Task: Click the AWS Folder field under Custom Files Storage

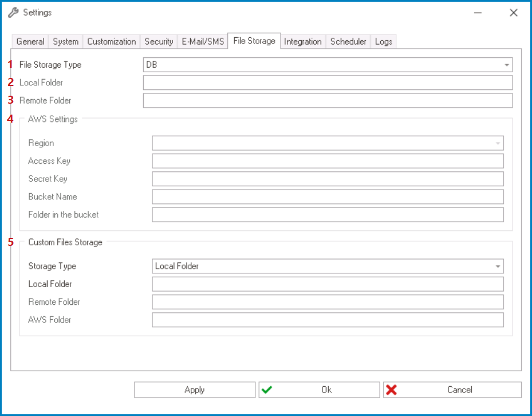Action: tap(326, 320)
